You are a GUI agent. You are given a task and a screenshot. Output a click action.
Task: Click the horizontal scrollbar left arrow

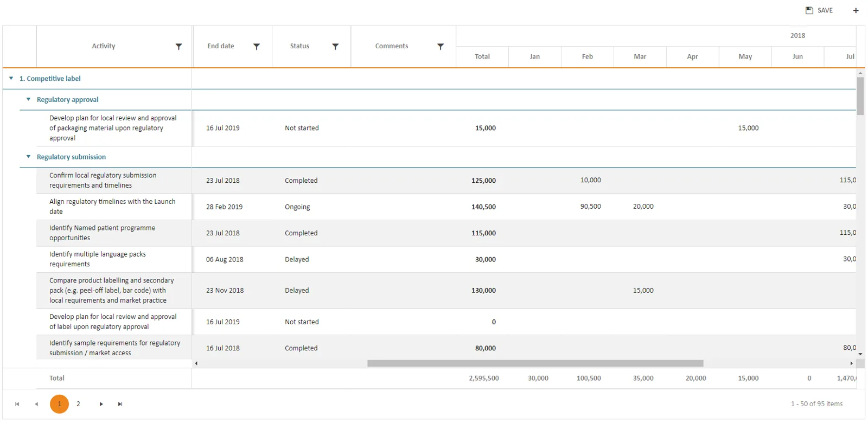(x=196, y=363)
